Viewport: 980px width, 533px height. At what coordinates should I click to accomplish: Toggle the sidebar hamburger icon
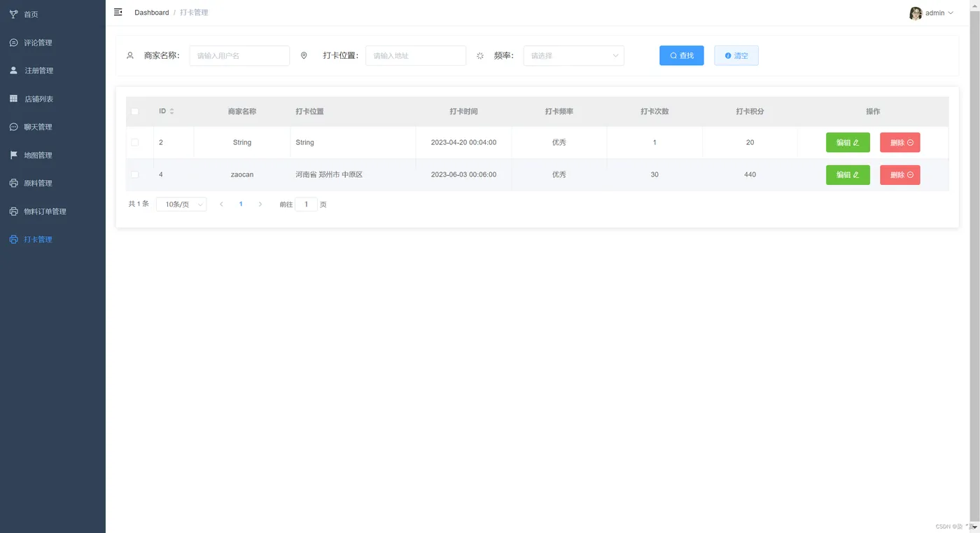click(118, 12)
